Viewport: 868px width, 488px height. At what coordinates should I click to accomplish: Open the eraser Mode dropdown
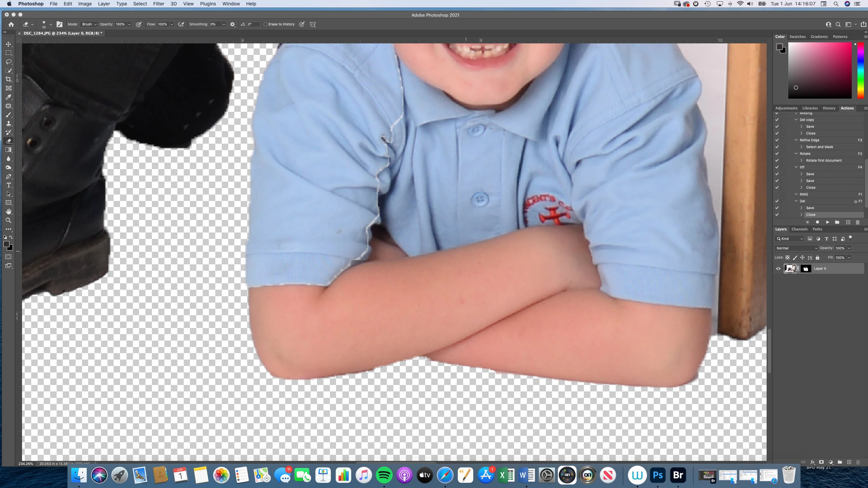pos(89,24)
